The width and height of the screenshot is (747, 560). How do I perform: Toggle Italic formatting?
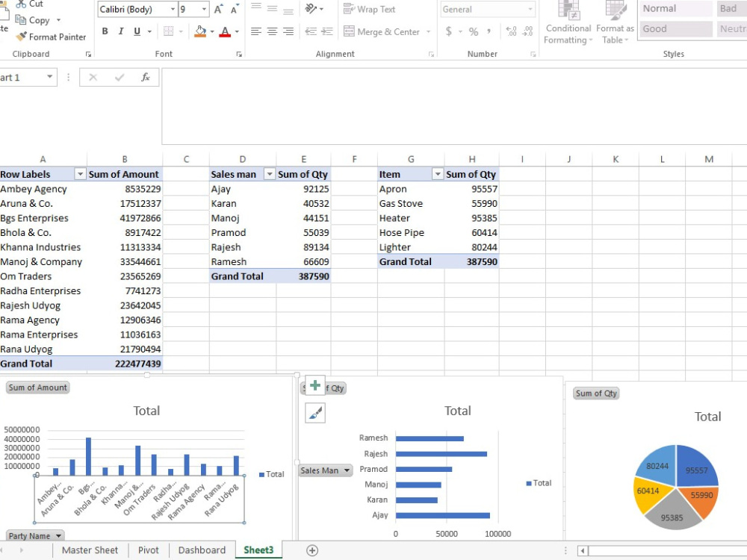click(121, 31)
